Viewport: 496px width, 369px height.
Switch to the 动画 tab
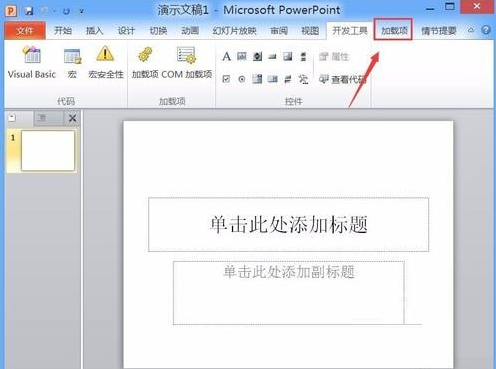[x=190, y=31]
